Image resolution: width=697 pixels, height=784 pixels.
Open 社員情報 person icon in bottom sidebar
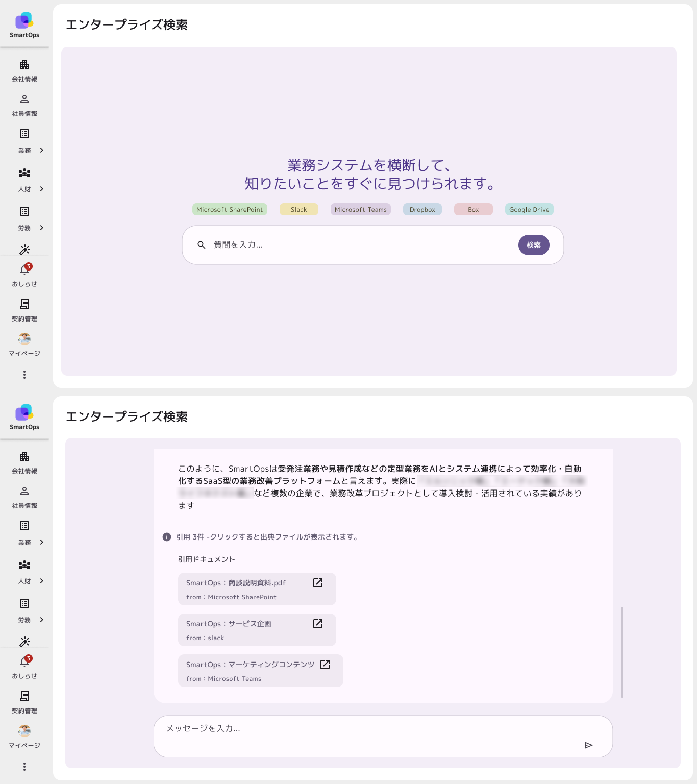point(24,491)
